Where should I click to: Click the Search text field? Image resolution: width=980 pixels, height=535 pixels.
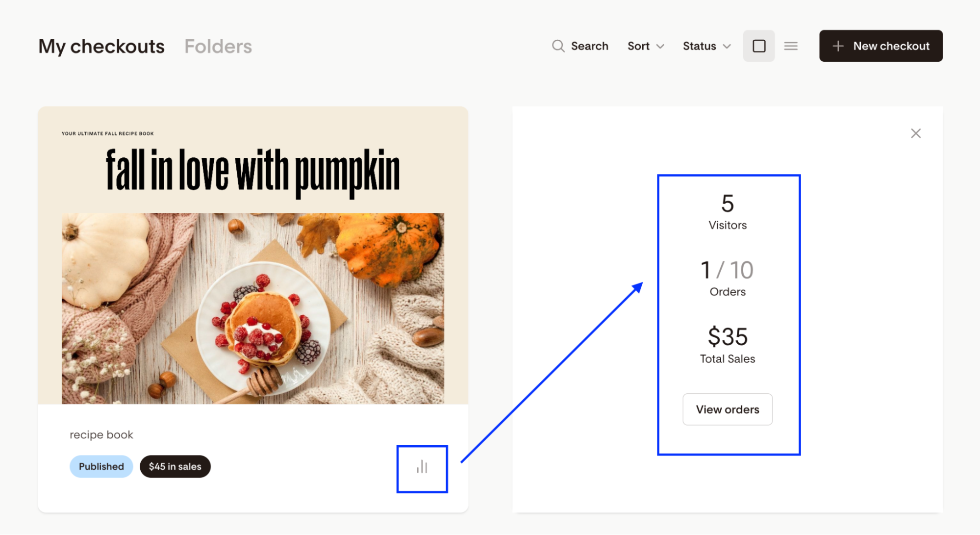point(589,46)
